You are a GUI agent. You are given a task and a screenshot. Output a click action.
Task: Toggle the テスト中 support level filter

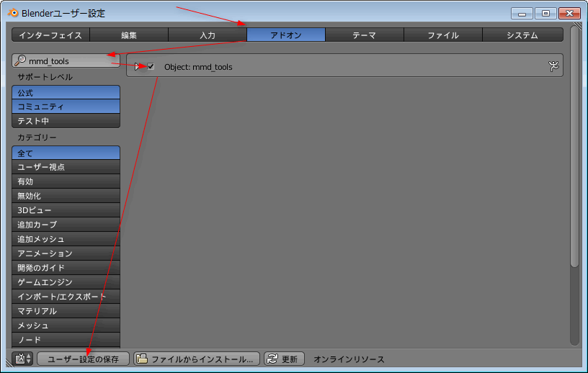tap(66, 121)
